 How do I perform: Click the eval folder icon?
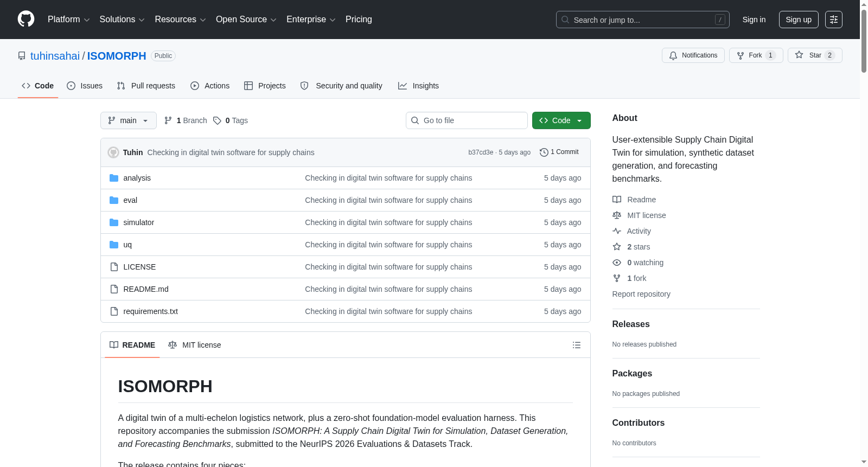coord(114,200)
